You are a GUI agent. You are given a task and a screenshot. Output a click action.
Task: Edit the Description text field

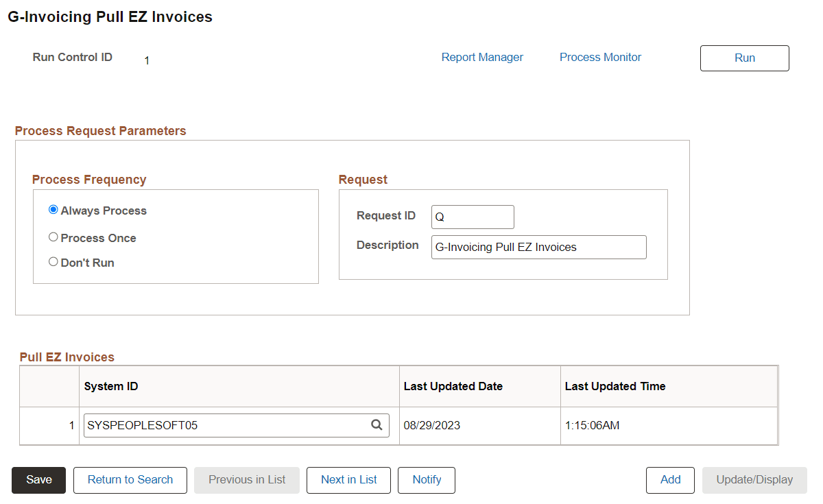point(538,247)
